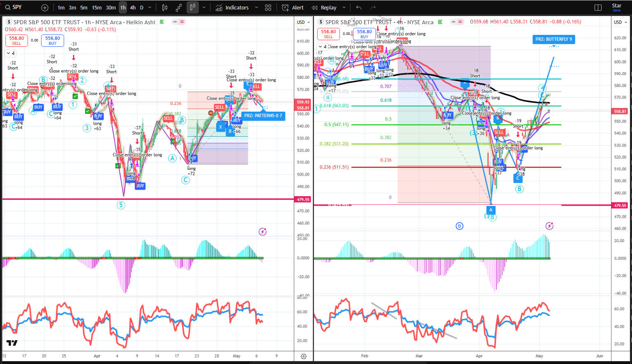Click the blue A pattern marker on the 4h chart

coord(491,210)
